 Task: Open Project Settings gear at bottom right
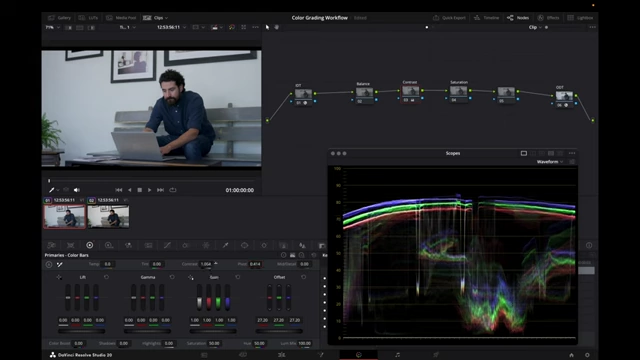(587, 355)
